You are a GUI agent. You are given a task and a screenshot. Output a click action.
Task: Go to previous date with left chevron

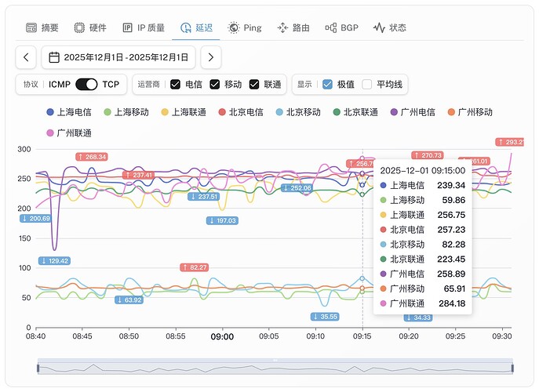point(26,57)
